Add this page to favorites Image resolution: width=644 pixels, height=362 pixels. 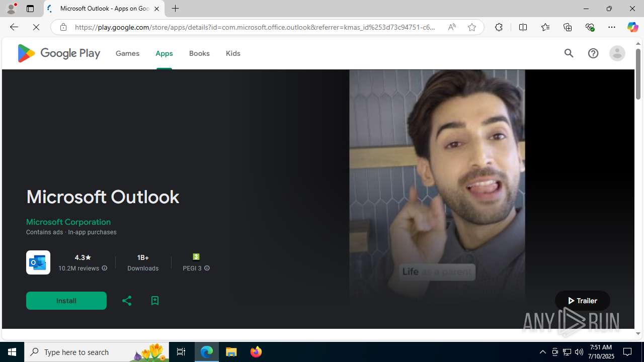click(x=472, y=27)
